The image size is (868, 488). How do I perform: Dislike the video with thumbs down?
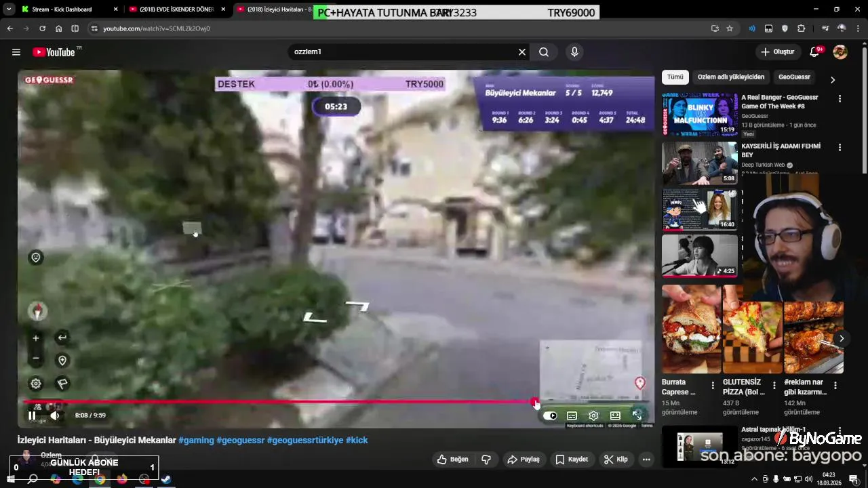pos(486,460)
